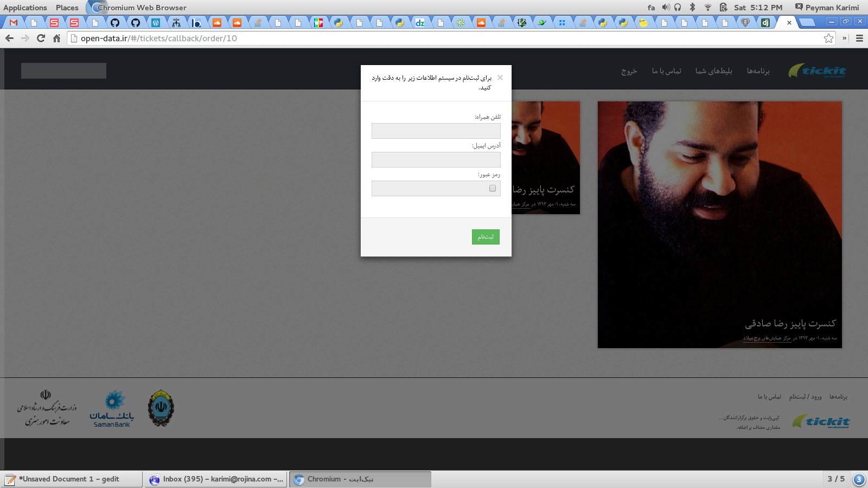Click the 3 / 5 workspace switcher
Viewport: 868px width, 488px height.
click(x=835, y=479)
